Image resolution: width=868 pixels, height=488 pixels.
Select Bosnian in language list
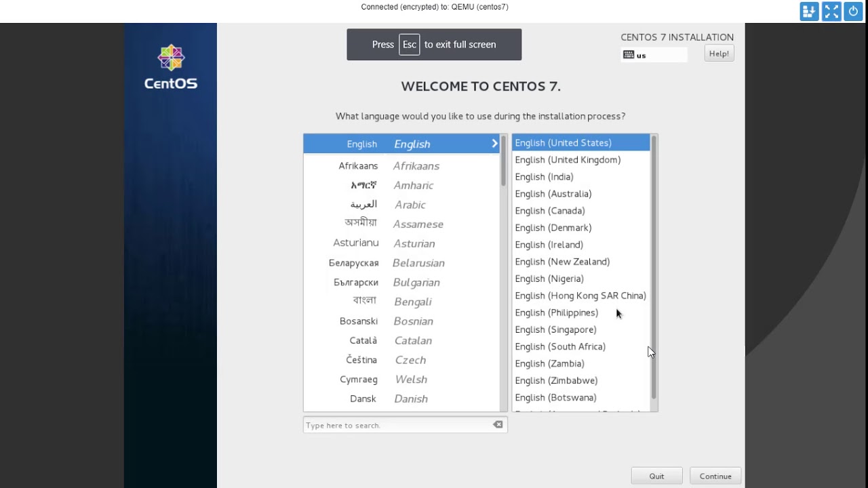tap(401, 321)
